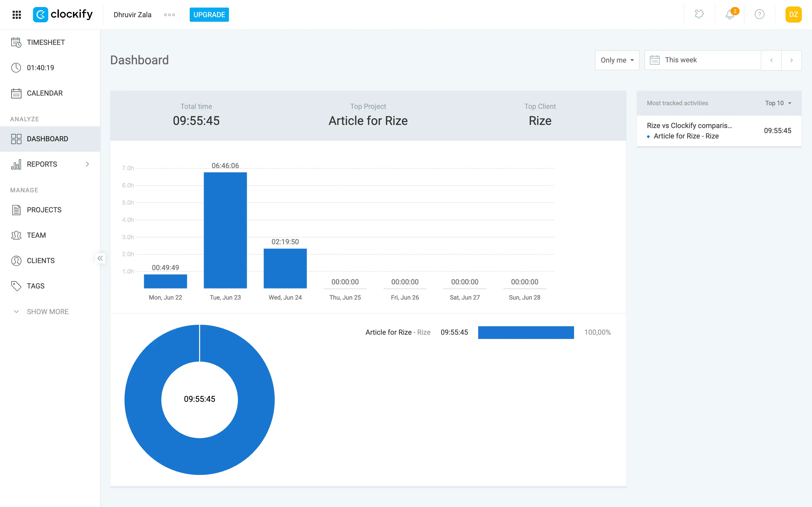Click the Thu, Jun 25 axis label
The image size is (812, 507).
345,297
